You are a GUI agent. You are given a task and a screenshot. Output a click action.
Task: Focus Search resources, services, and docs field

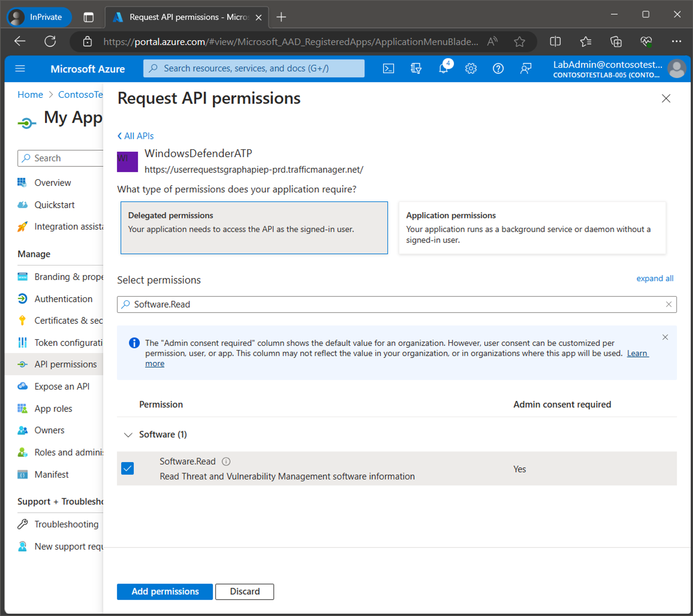pos(254,68)
